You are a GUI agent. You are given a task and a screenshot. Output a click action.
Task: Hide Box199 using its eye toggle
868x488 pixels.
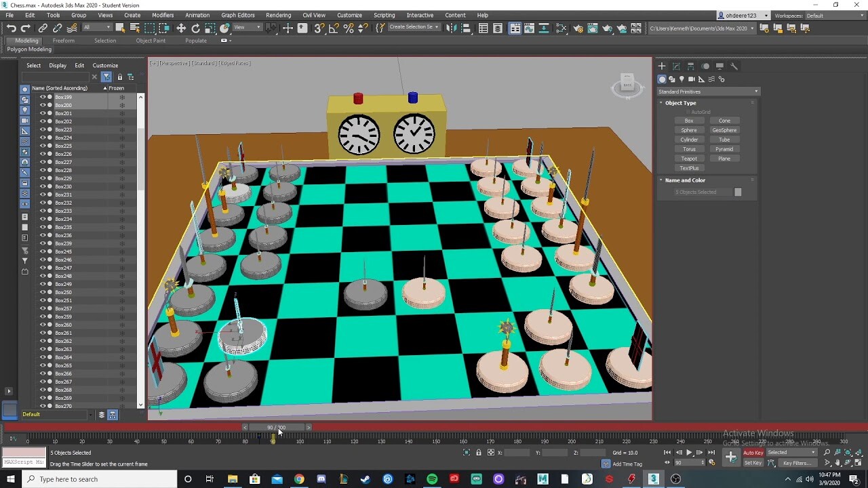[42, 97]
